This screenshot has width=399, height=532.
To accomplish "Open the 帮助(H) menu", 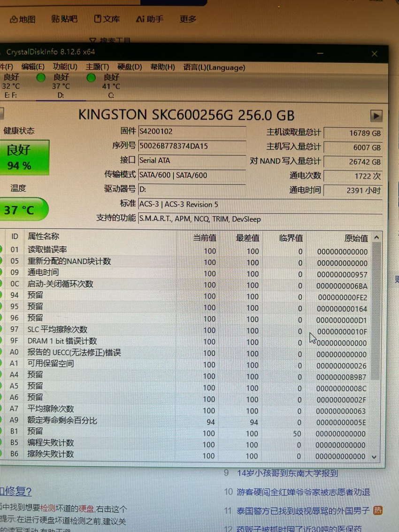I will [x=162, y=67].
